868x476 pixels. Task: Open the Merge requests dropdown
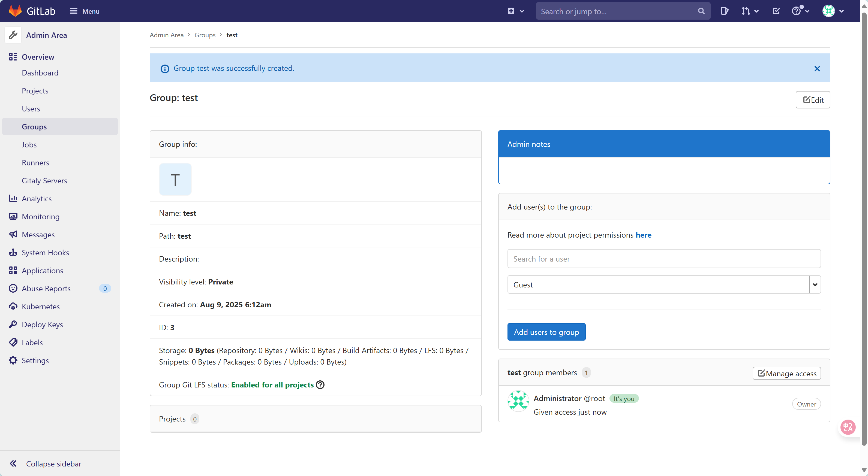[x=750, y=11]
